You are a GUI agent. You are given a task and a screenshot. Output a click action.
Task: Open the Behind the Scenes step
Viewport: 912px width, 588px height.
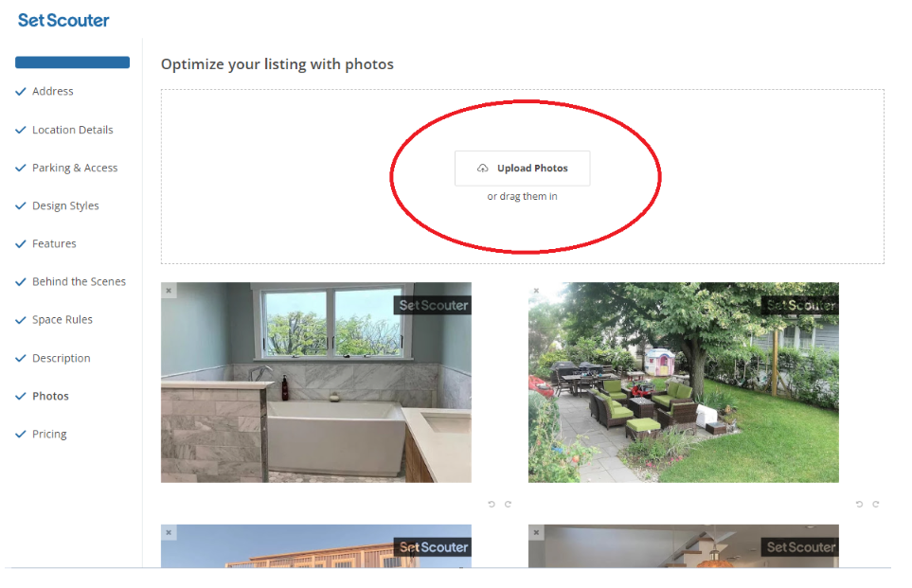point(80,281)
